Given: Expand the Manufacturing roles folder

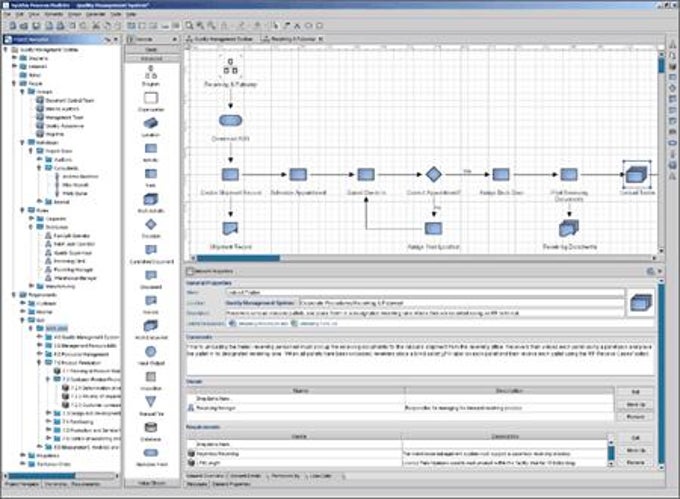Looking at the screenshot, I should (31, 286).
